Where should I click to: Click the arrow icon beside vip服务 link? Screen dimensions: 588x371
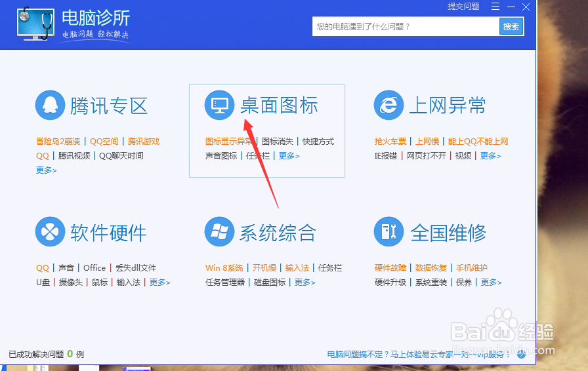[x=521, y=354]
